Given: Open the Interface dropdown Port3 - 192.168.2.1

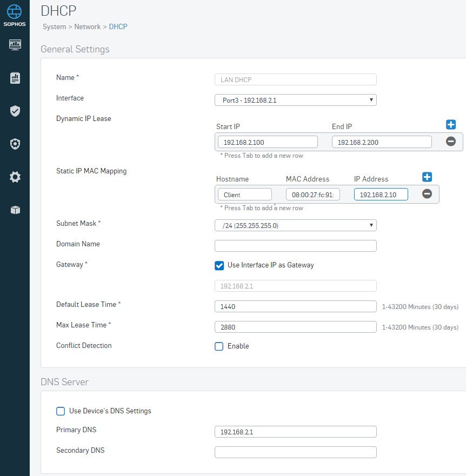Looking at the screenshot, I should tap(296, 100).
